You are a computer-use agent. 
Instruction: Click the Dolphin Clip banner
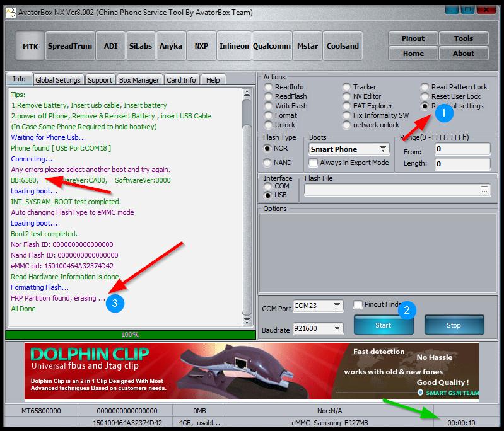[252, 371]
